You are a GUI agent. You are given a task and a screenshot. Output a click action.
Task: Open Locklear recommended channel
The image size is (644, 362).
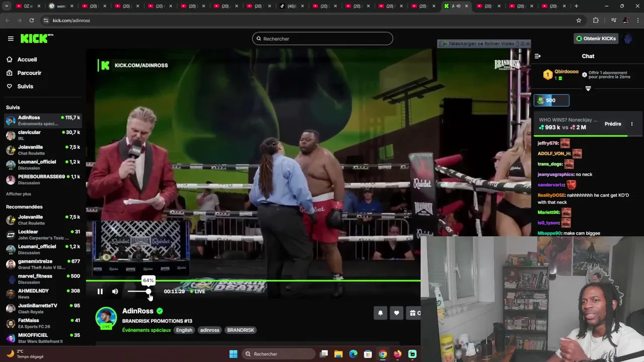(43, 235)
